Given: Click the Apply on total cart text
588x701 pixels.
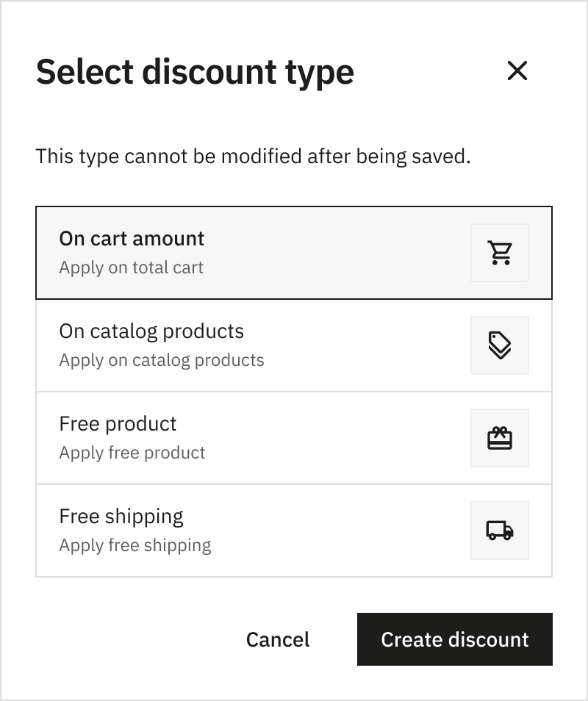Looking at the screenshot, I should point(131,267).
